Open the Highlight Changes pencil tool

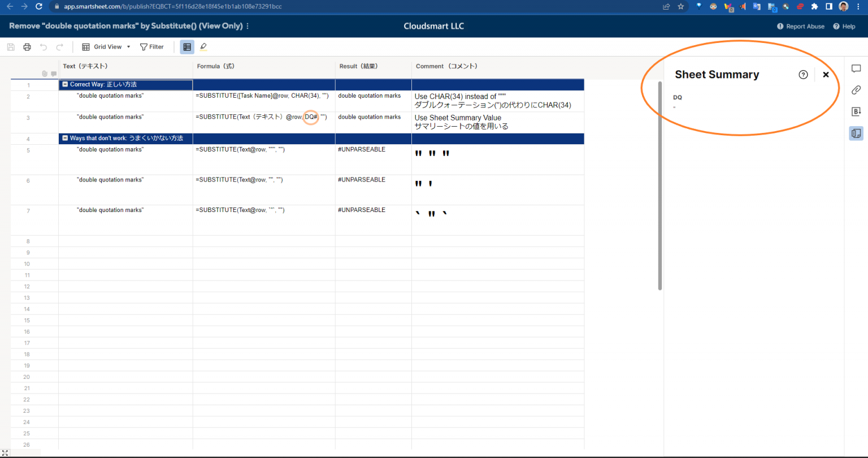point(203,46)
